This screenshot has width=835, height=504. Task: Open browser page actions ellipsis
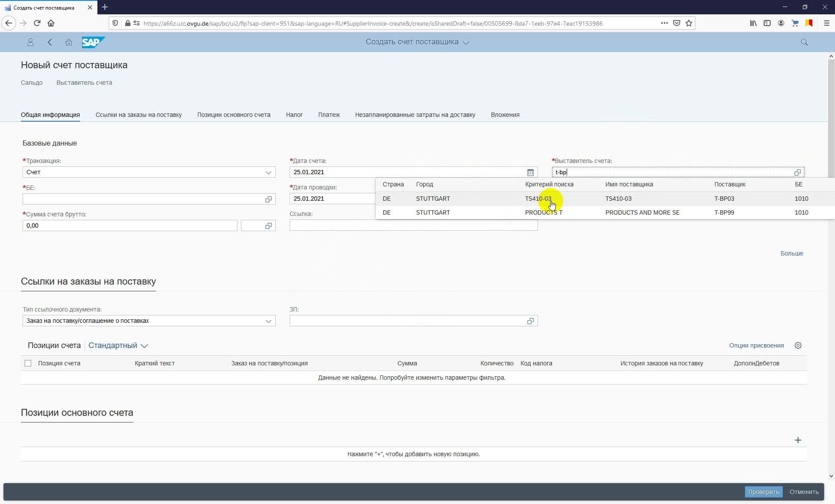pos(664,23)
